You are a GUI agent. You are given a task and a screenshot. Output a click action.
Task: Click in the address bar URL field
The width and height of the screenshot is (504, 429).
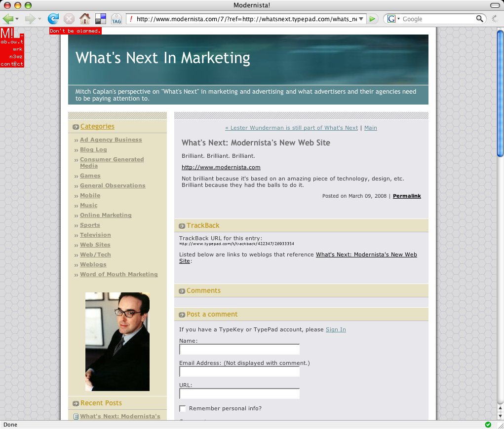(246, 19)
